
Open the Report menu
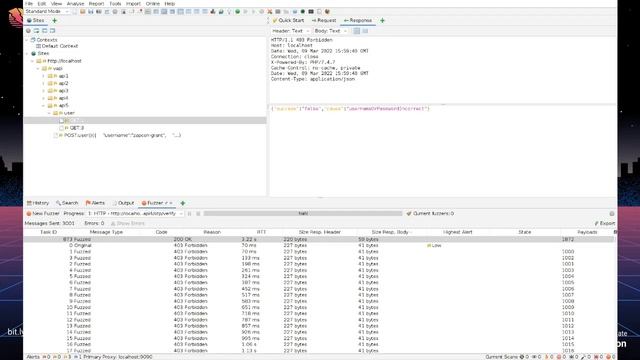pyautogui.click(x=96, y=4)
